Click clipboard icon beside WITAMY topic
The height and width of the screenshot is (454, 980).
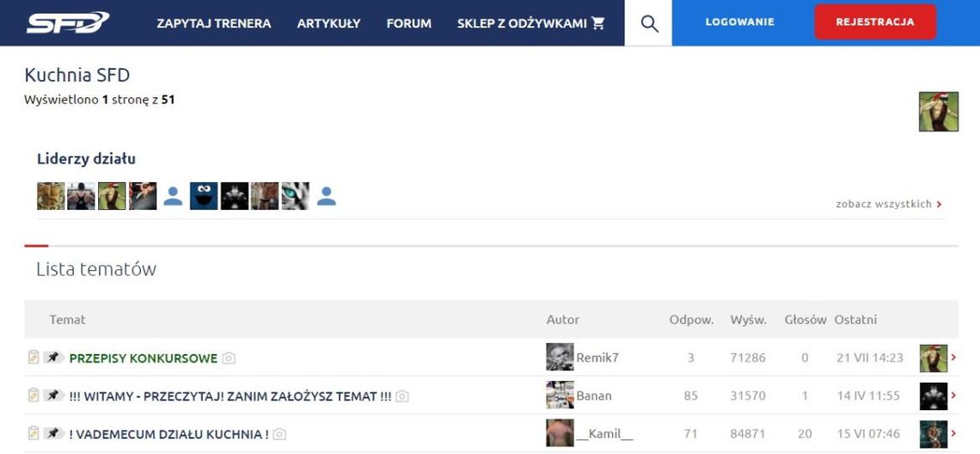click(x=34, y=396)
